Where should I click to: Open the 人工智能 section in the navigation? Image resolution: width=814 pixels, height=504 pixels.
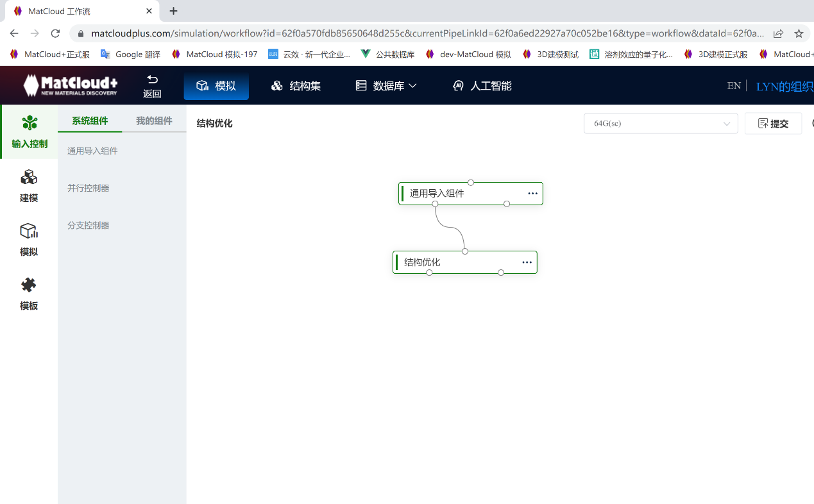[x=481, y=85]
